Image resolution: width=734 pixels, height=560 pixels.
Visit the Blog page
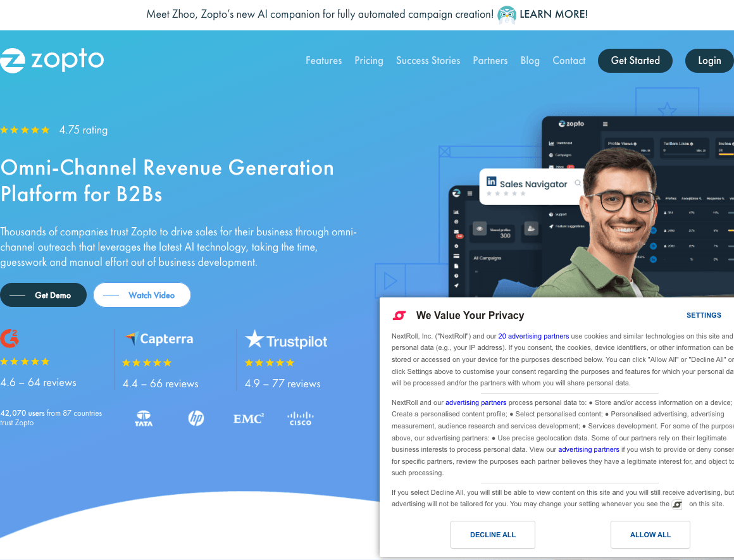click(530, 60)
